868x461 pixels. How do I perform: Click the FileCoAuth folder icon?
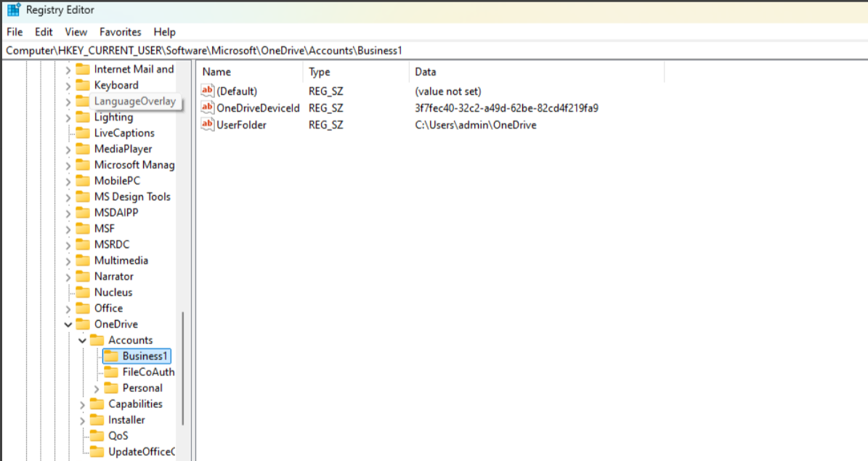111,372
